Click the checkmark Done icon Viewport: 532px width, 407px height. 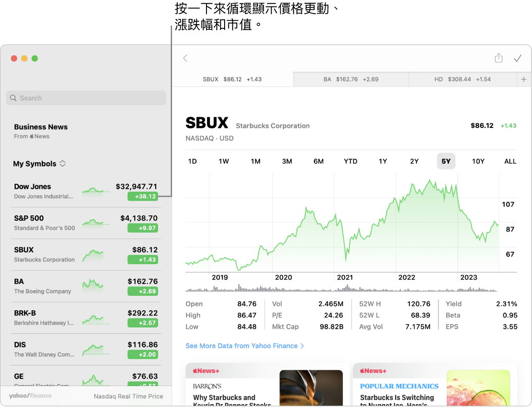518,58
